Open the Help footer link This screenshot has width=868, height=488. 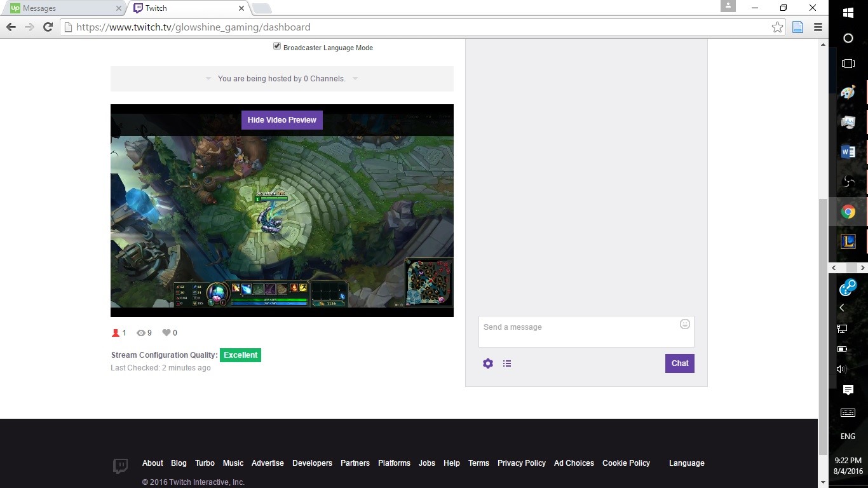coord(452,463)
